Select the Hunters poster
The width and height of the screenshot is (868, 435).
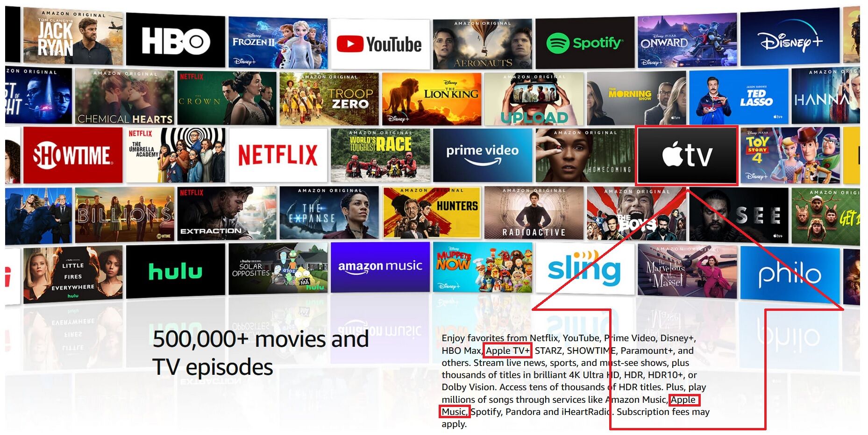[431, 213]
